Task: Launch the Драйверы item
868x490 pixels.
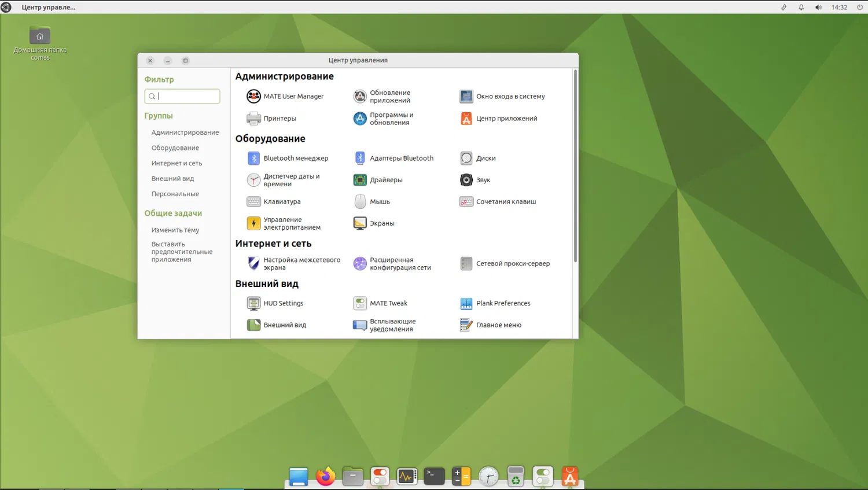Action: pos(378,180)
